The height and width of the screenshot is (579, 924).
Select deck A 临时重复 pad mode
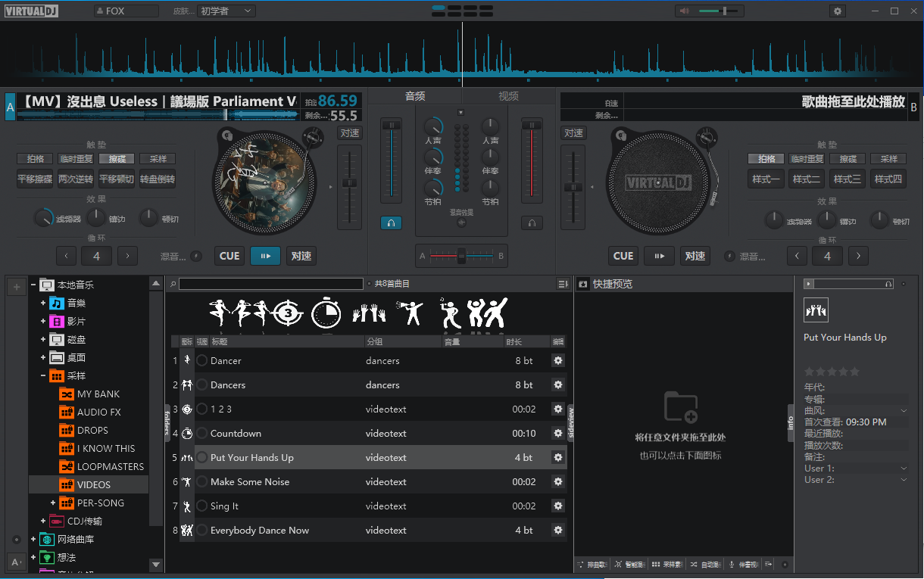[76, 159]
